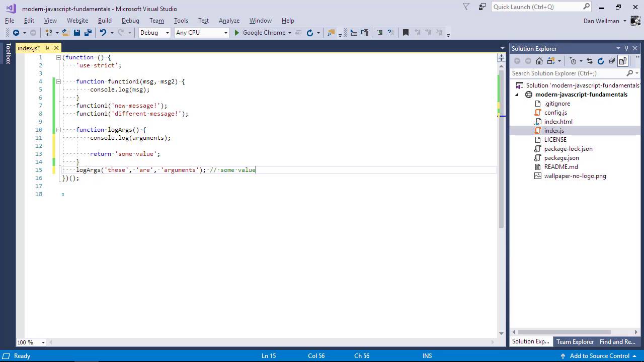Collapse the function1 code block on line 4
The width and height of the screenshot is (644, 362).
click(58, 81)
